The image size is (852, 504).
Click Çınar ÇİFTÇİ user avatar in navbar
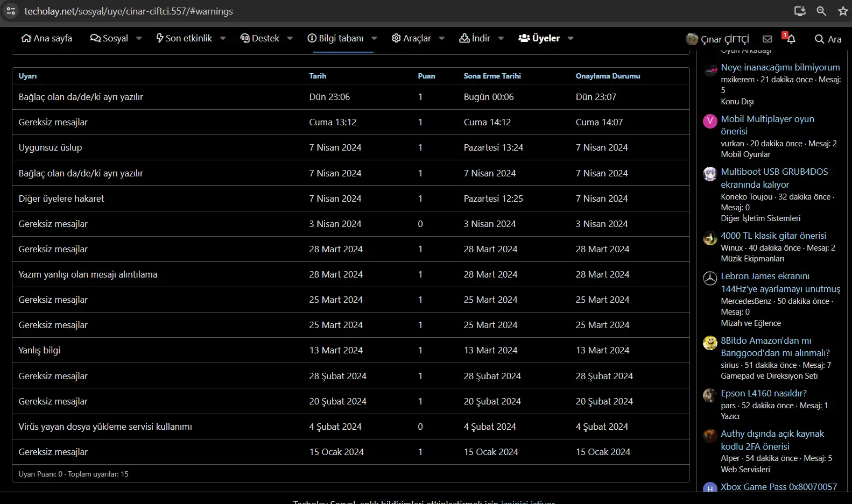click(x=692, y=39)
